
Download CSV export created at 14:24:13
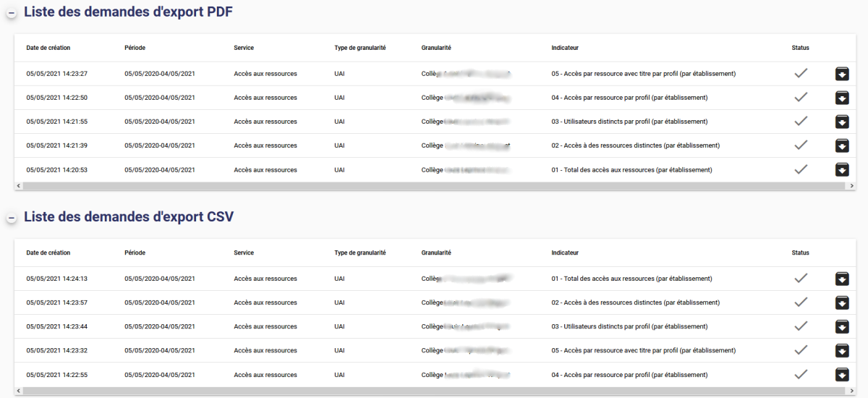click(842, 279)
